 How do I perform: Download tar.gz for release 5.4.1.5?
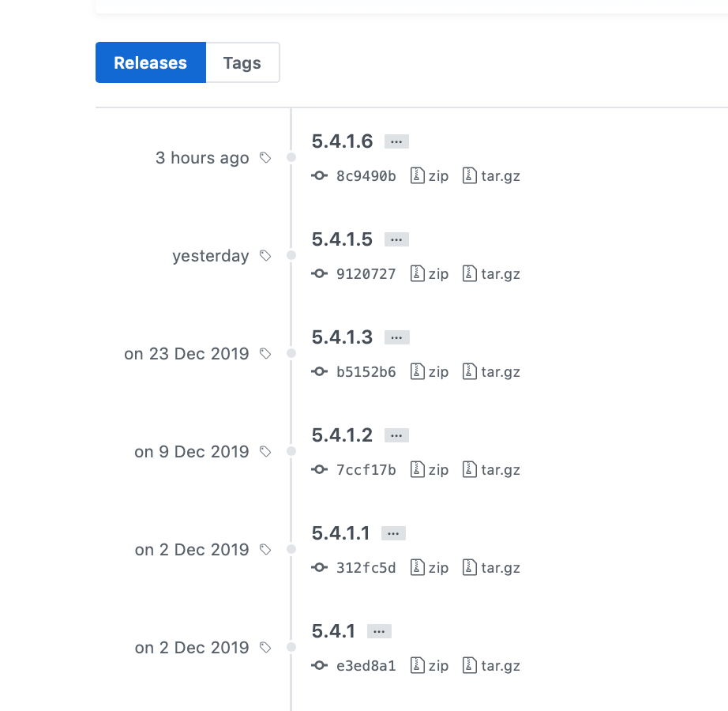[x=491, y=274]
